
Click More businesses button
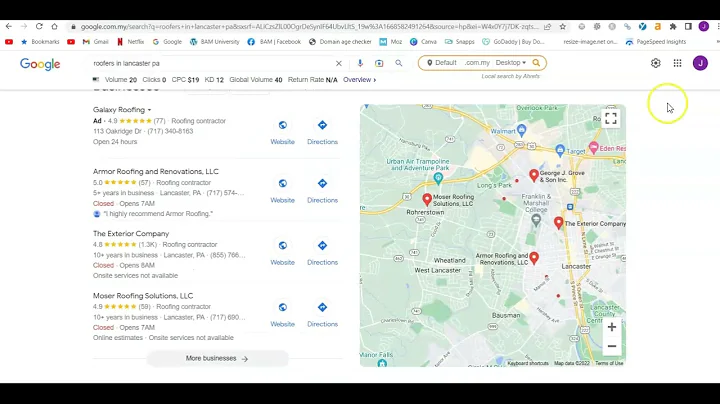pos(217,359)
